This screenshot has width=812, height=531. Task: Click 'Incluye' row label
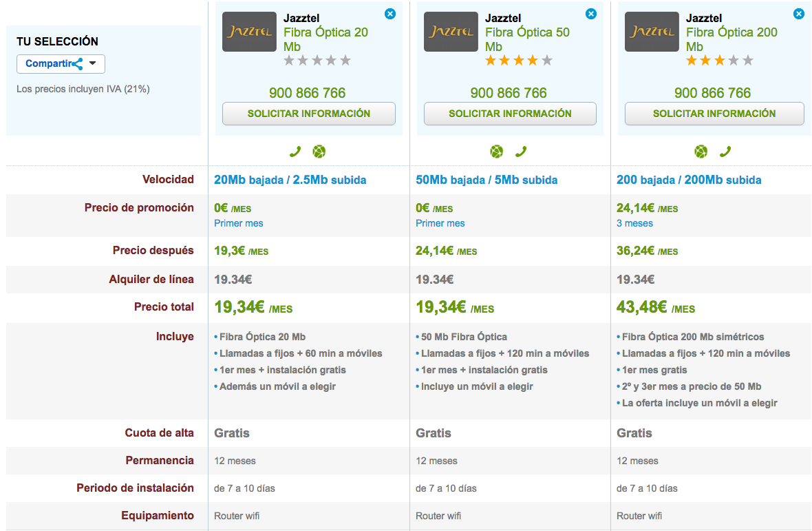pos(175,336)
